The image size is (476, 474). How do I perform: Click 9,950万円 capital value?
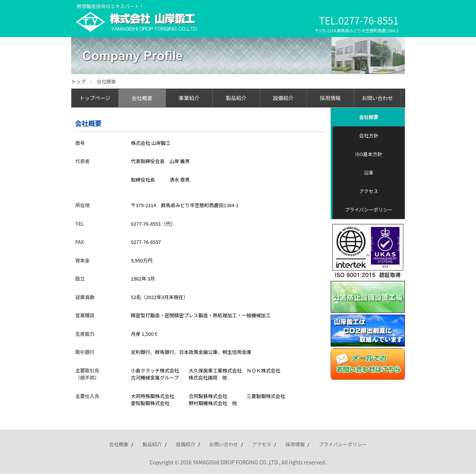coord(142,261)
